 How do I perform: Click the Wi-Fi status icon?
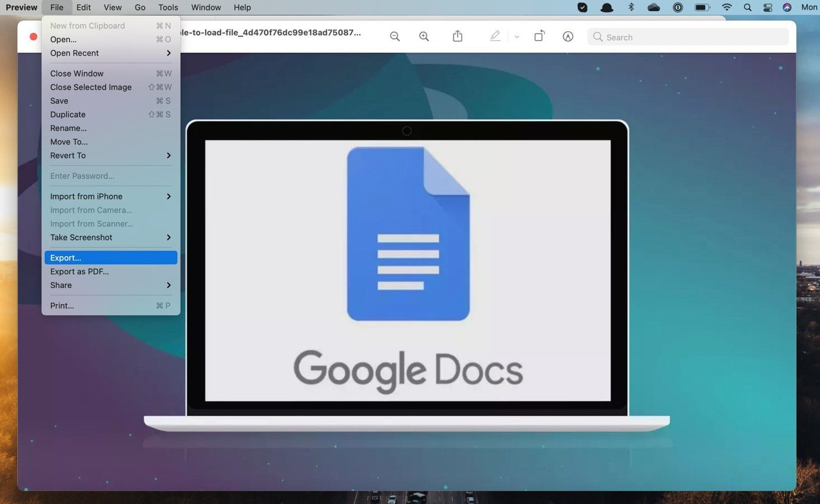727,8
